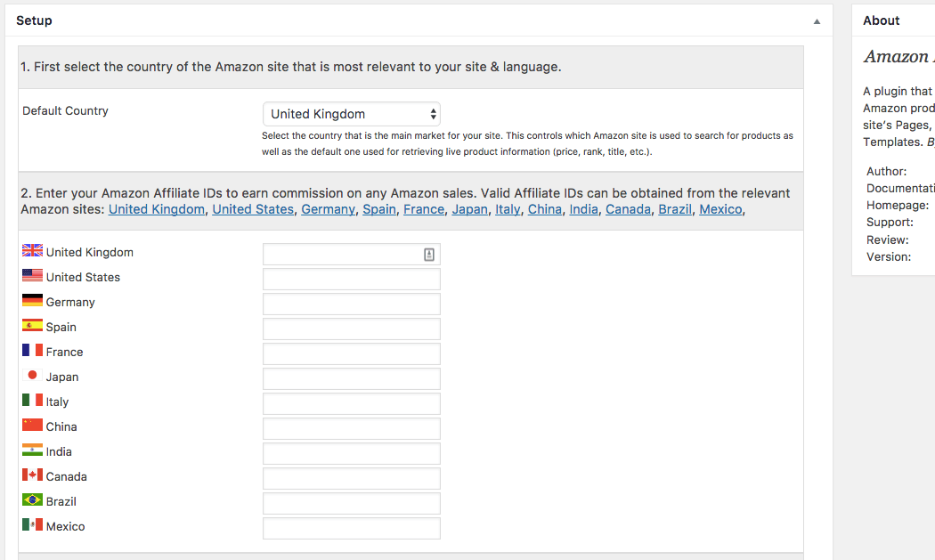Open the United Kingdom affiliate site link
This screenshot has height=560, width=935.
pyautogui.click(x=156, y=209)
